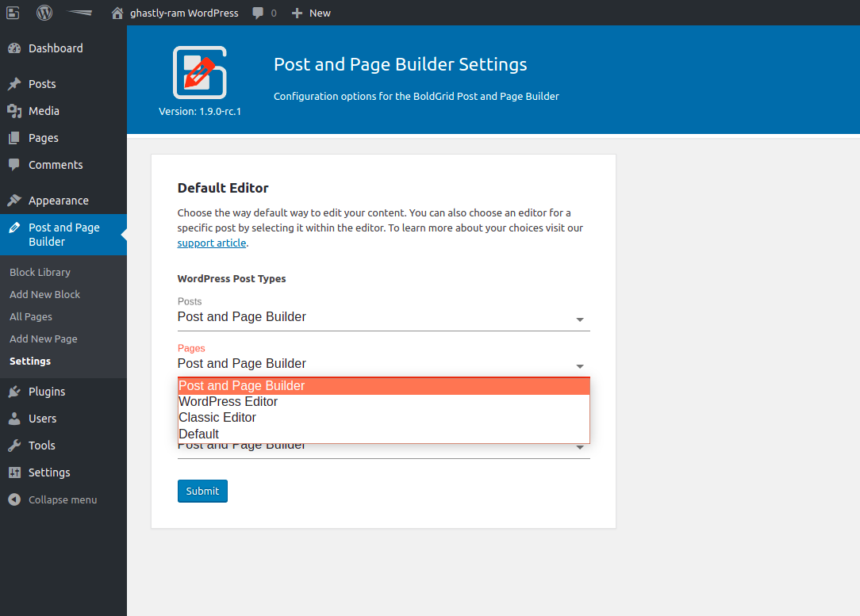The image size is (860, 616).
Task: Open main Settings menu in sidebar
Action: (49, 473)
